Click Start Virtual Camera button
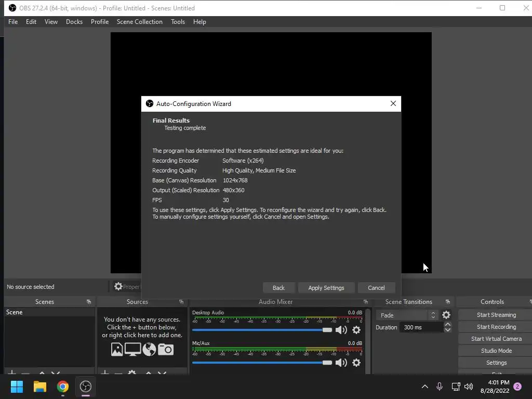This screenshot has height=399, width=532. (496, 339)
